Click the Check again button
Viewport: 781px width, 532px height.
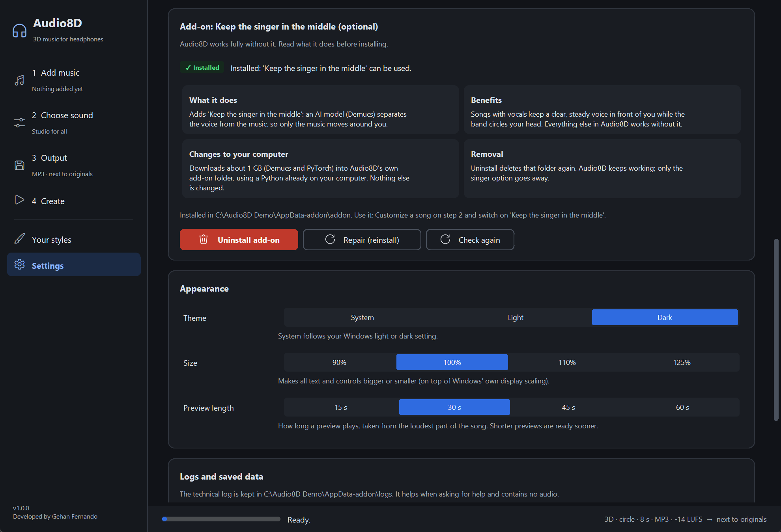[x=470, y=240]
